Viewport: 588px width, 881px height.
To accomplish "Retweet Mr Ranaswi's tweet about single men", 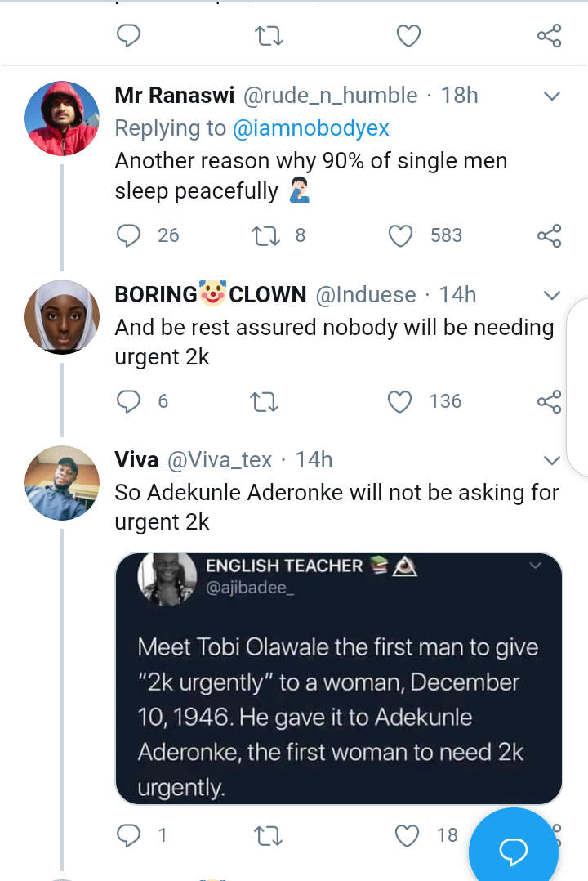I will (x=265, y=236).
